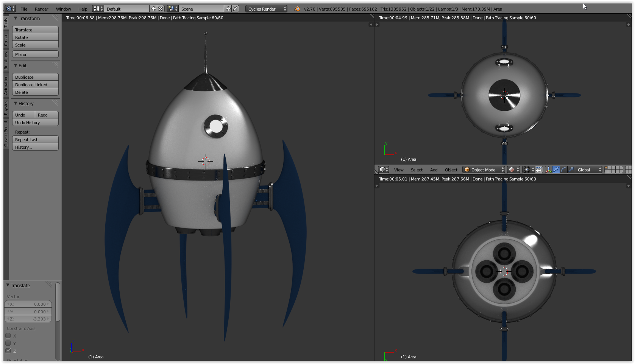Click the Duplicate Linked button
This screenshot has height=364, width=635.
[35, 85]
